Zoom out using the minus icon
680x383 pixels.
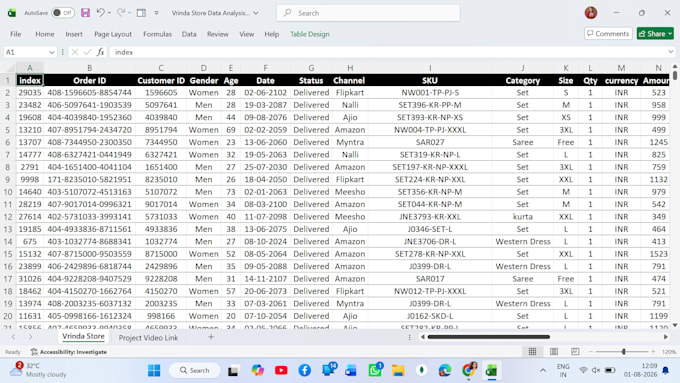(x=590, y=351)
